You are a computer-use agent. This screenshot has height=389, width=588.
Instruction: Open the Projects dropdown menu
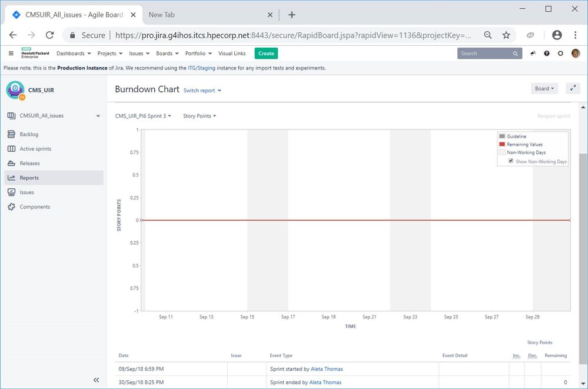pos(110,54)
